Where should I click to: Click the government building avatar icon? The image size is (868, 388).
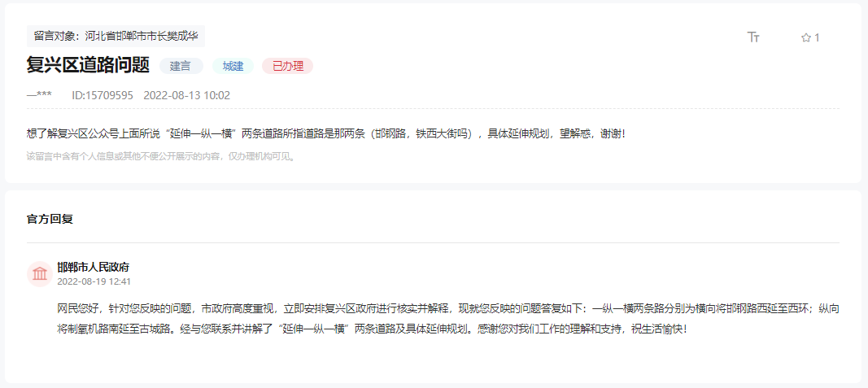click(40, 274)
